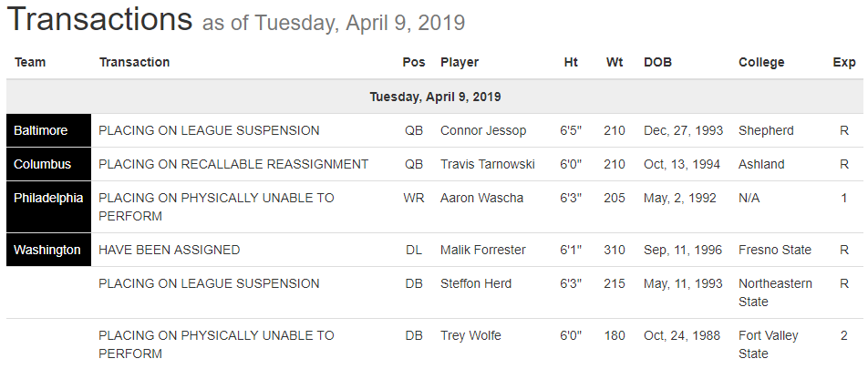Click the Exp column header
Image resolution: width=868 pixels, height=369 pixels.
pos(844,62)
